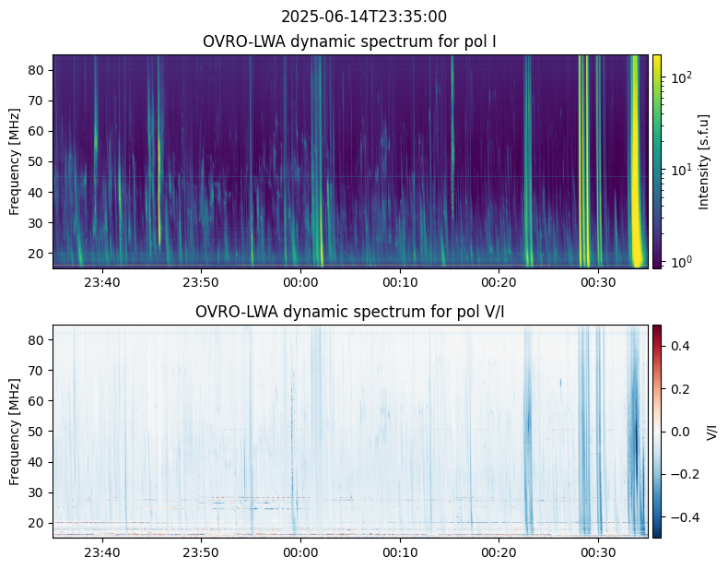Click the 00:00 time tick under pol I plot
Viewport: 728px width, 569px height.
point(300,282)
